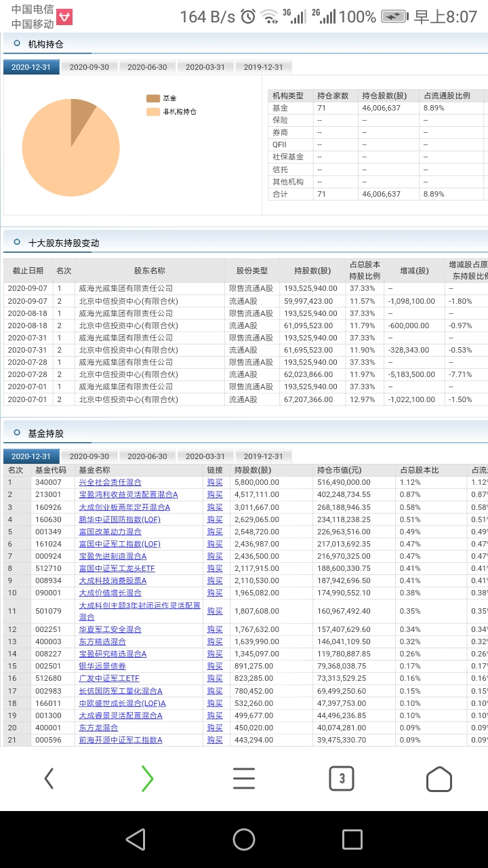Image resolution: width=488 pixels, height=868 pixels.
Task: Select 2020-09-30 tab in 基金持股
Action: (89, 456)
